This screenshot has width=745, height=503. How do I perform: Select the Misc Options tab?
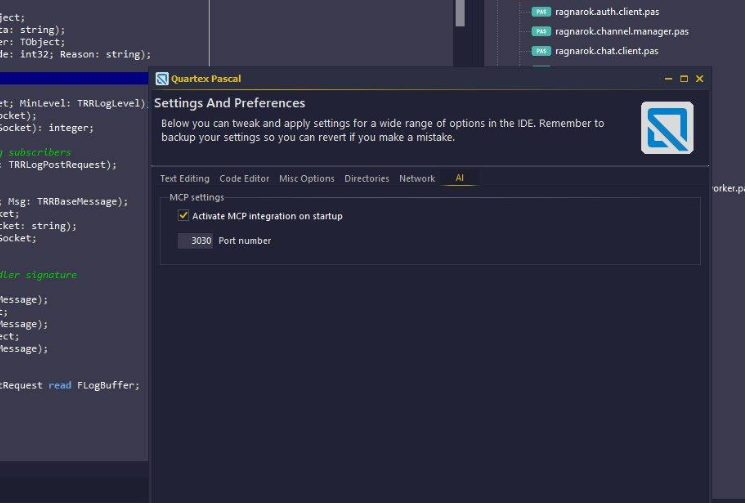pos(307,179)
